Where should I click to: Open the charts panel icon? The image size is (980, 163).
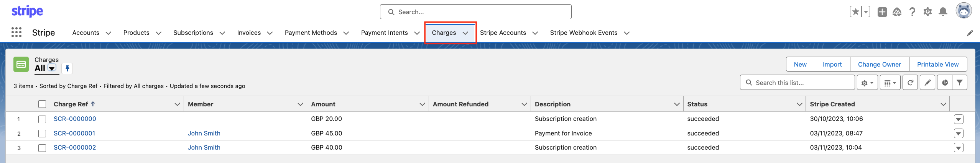click(x=945, y=83)
